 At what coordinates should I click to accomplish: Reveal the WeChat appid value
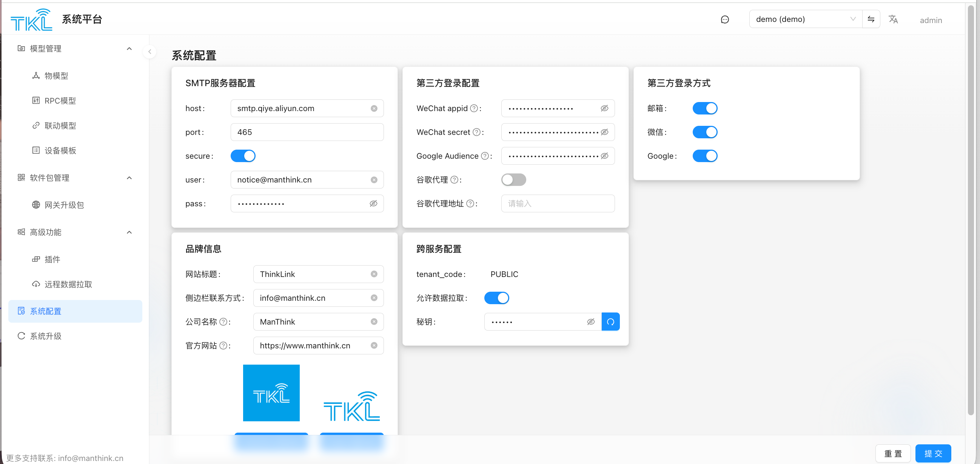[x=604, y=108]
